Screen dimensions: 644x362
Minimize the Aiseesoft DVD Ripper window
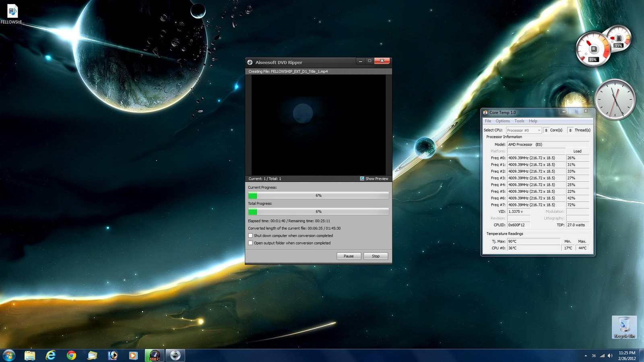(361, 61)
